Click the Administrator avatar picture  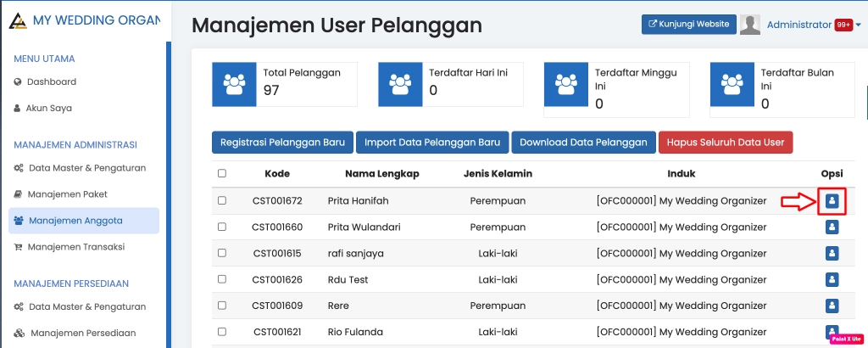coord(750,25)
